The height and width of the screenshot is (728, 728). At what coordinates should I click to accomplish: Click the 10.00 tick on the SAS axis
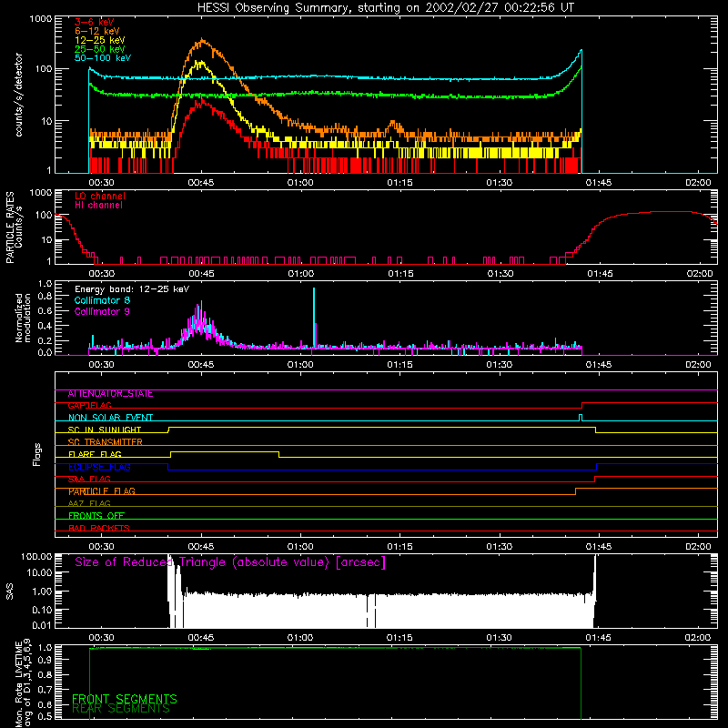[39, 572]
